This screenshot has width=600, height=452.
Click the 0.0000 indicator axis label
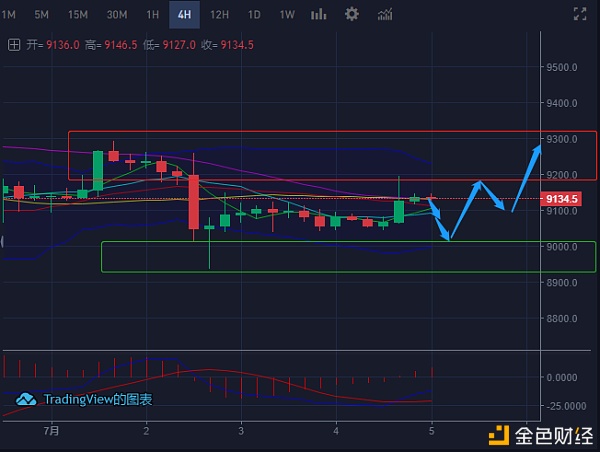pyautogui.click(x=562, y=378)
